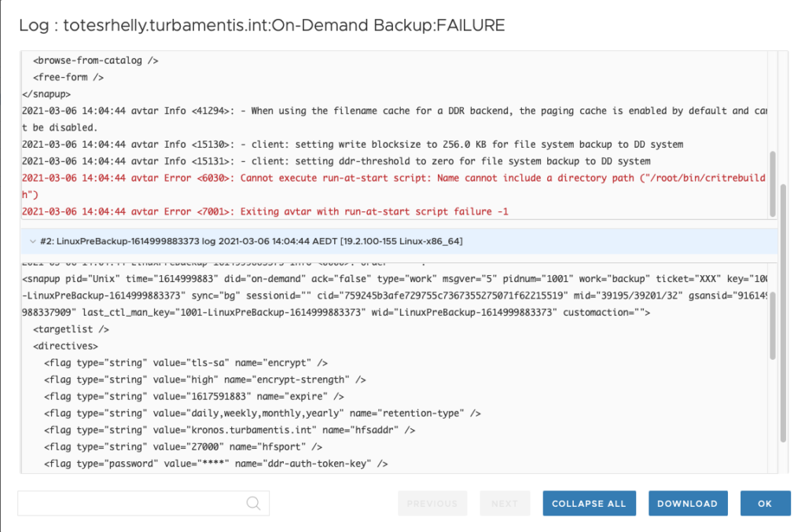805x532 pixels.
Task: Click the Collapse All button
Action: coord(589,503)
